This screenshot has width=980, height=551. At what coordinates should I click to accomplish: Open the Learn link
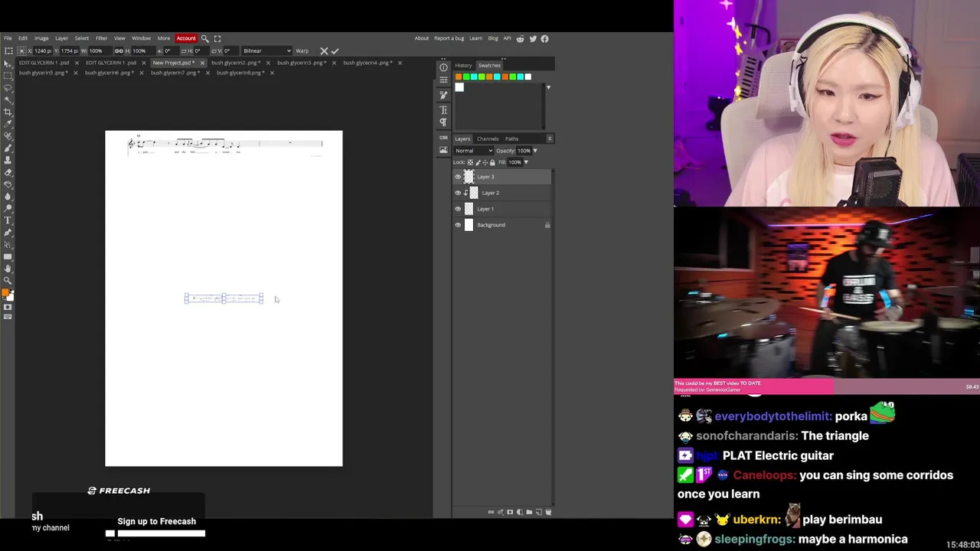point(475,38)
